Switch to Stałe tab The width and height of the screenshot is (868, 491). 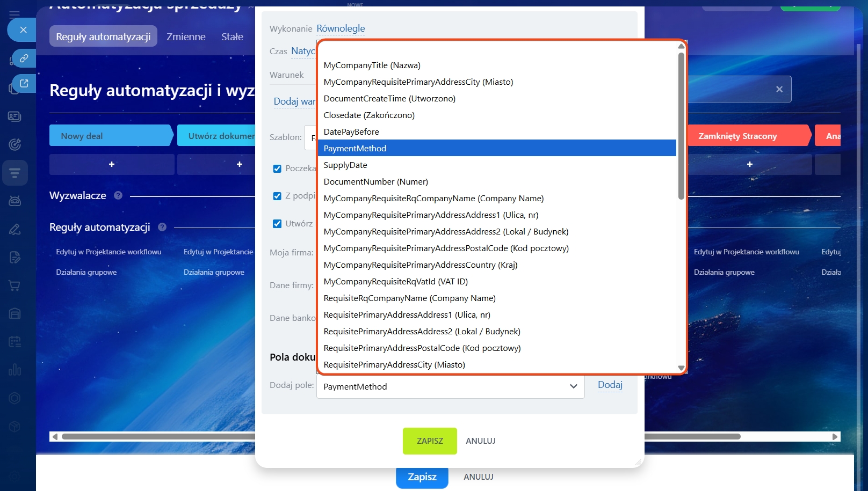[232, 36]
